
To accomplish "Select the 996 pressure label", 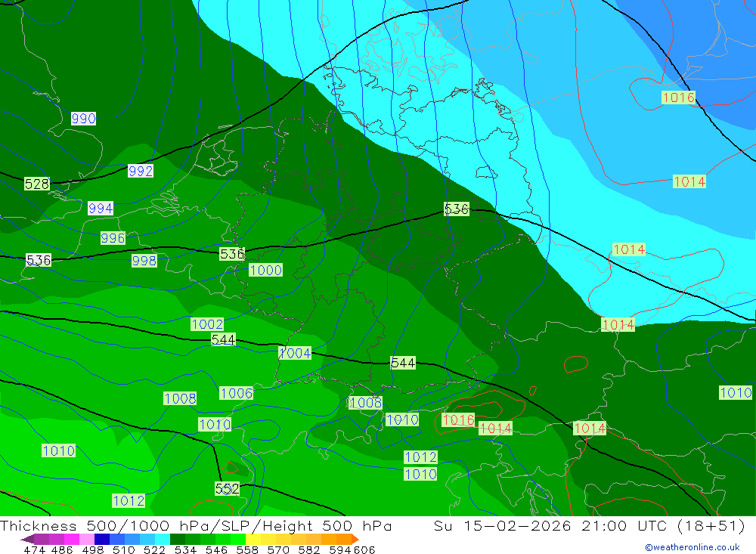I will [x=113, y=238].
